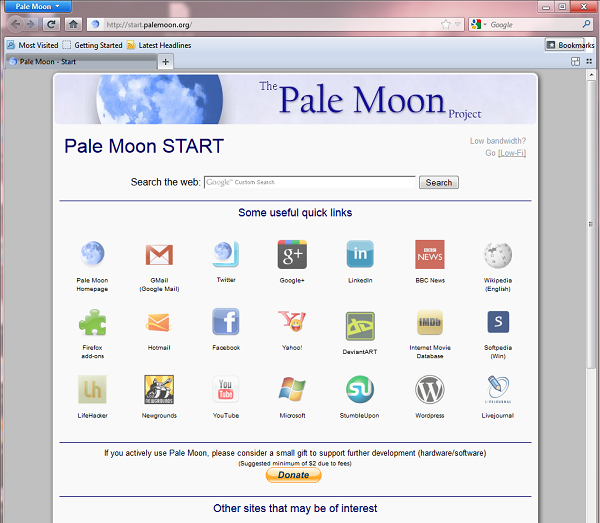Open the Most Visited bookmarks folder

(x=33, y=45)
